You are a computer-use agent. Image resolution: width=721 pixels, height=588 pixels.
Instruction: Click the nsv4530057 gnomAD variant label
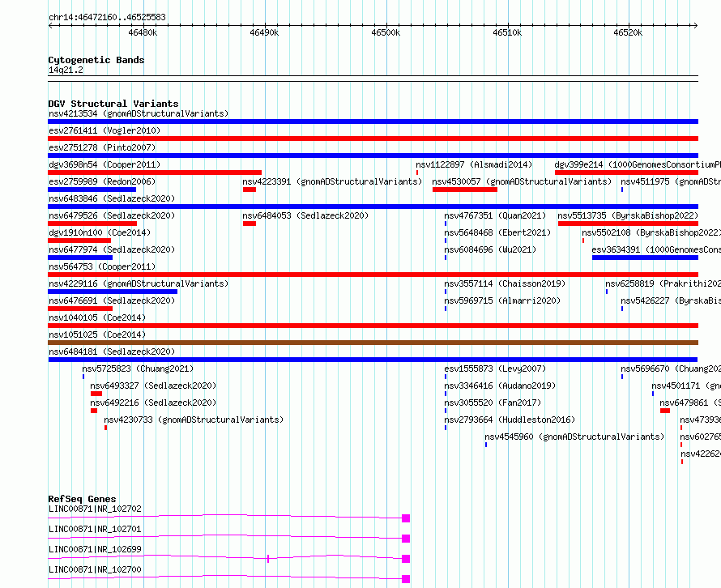[522, 181]
